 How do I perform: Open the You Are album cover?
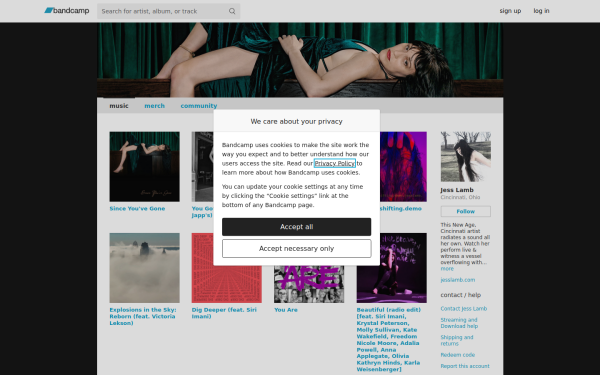pyautogui.click(x=309, y=284)
